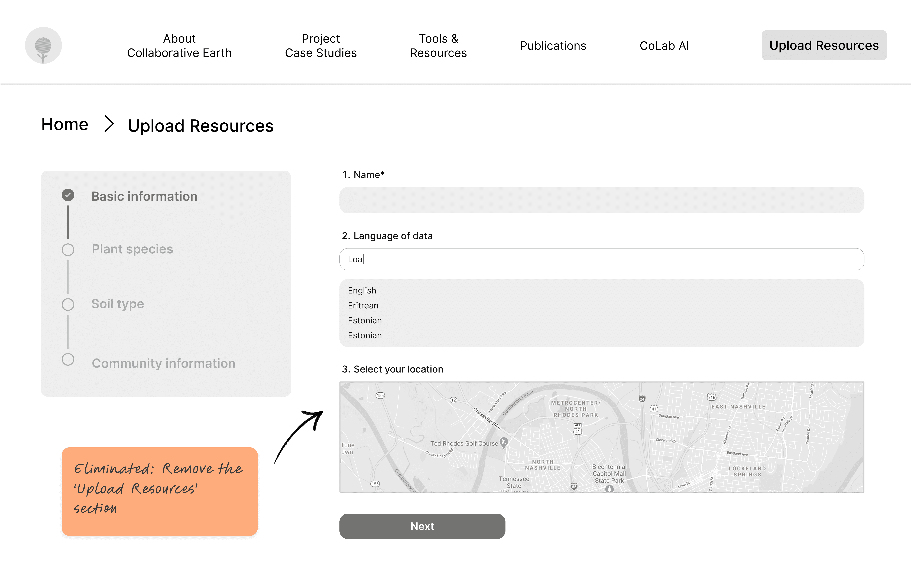Click the Upload Resources header button
911x588 pixels.
point(824,45)
